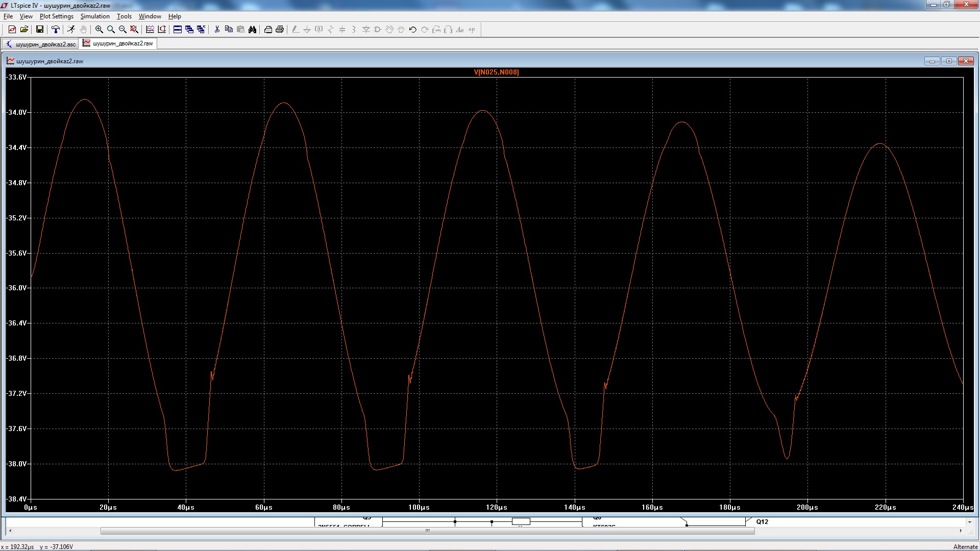980x551 pixels.
Task: Switch to the шушурин_двойкаz2.asc tab
Action: [41, 44]
